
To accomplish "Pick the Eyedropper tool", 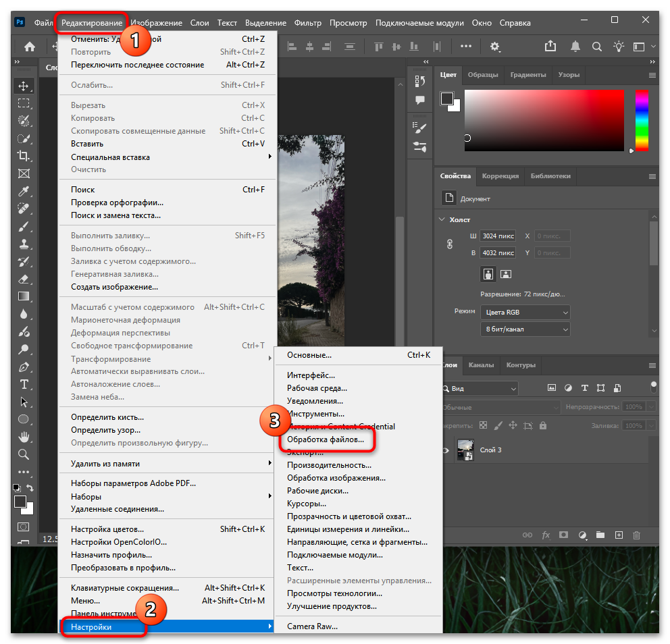I will 24,191.
